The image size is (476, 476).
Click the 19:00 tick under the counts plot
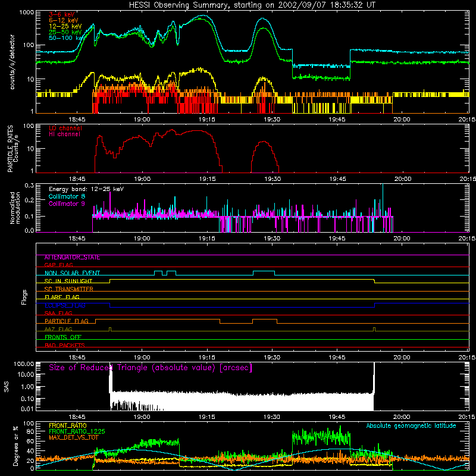[x=142, y=120]
